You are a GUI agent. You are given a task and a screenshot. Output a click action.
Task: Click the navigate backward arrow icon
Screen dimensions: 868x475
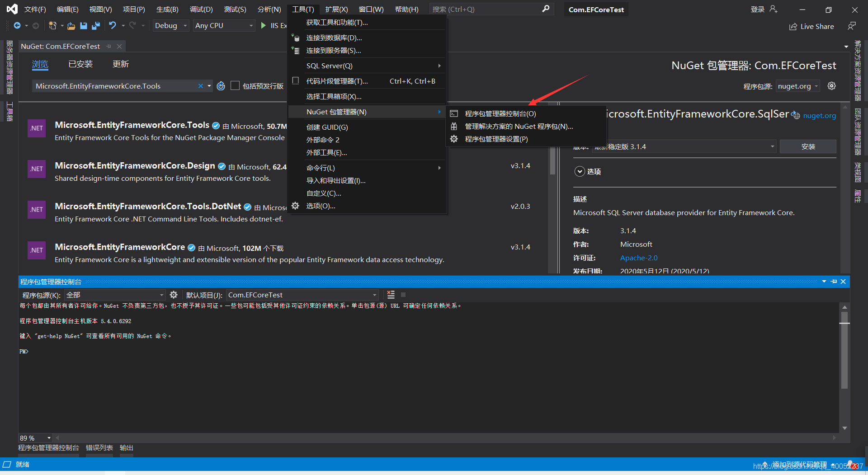point(17,26)
